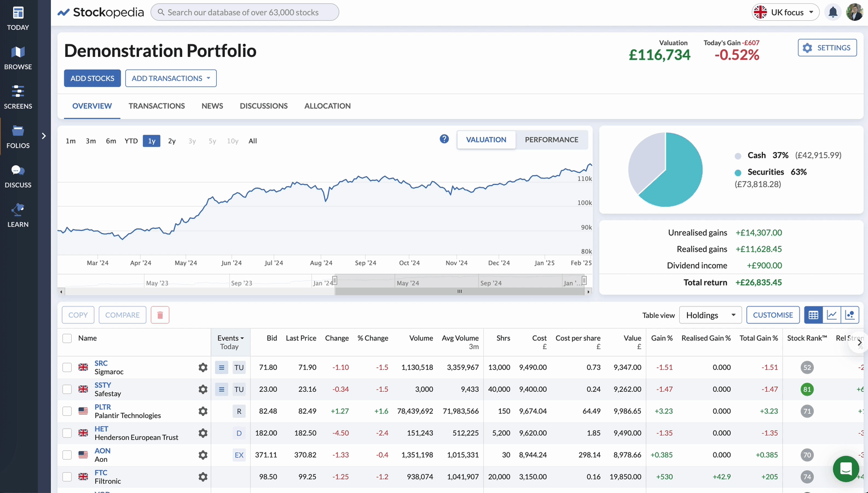868x493 pixels.
Task: Click the Stockopedia logo
Action: 101,12
